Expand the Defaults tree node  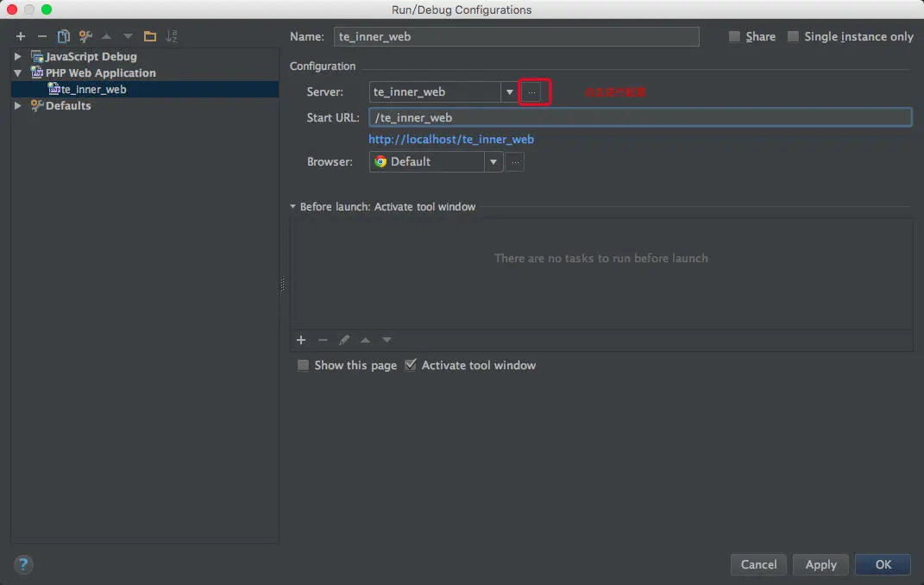[17, 105]
